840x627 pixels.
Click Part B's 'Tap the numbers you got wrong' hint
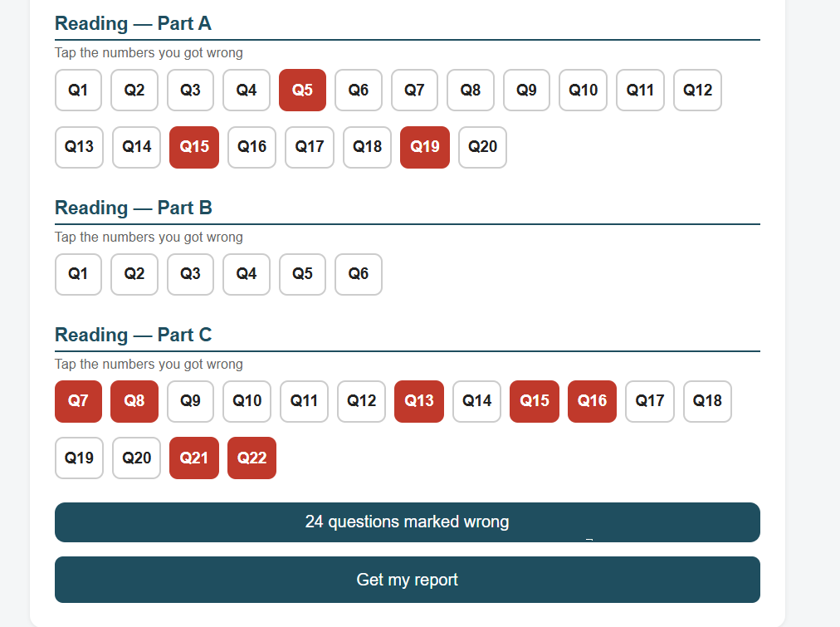click(149, 237)
